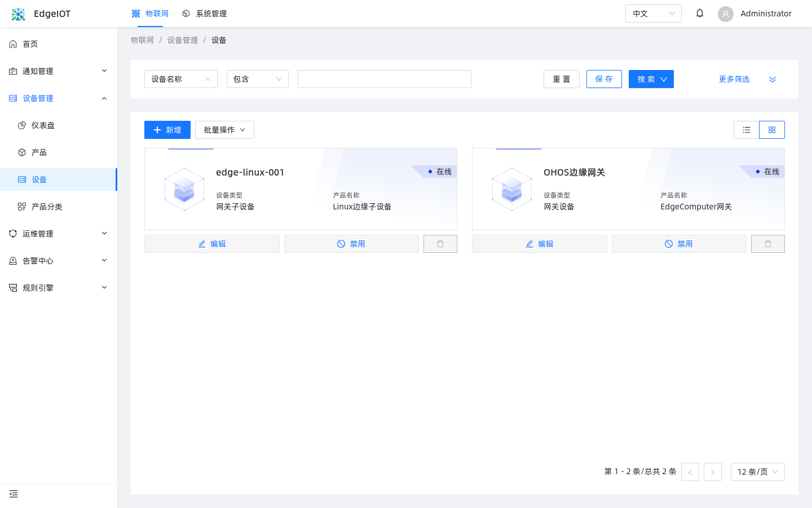
Task: Go to previous page arrow
Action: click(x=690, y=472)
